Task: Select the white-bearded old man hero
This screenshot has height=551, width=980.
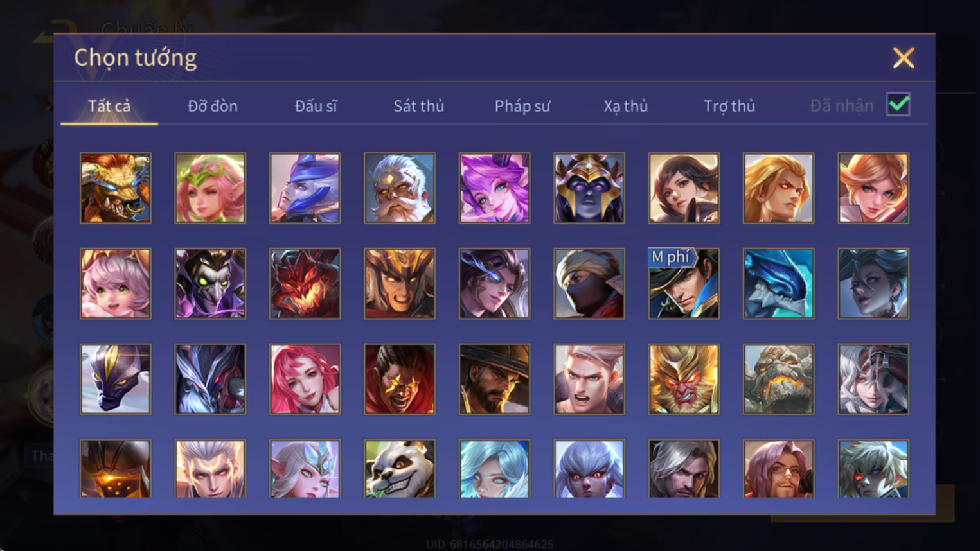Action: coord(400,188)
